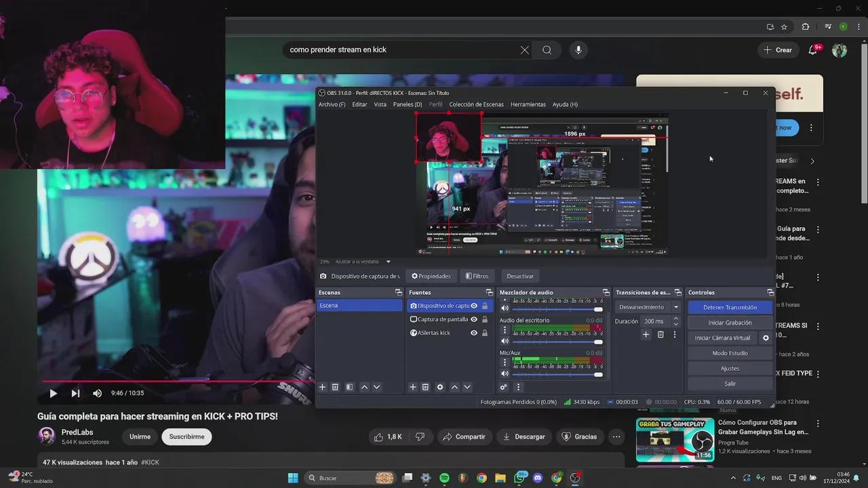Open advanced audio properties gears icon
This screenshot has height=488, width=868.
(x=503, y=387)
